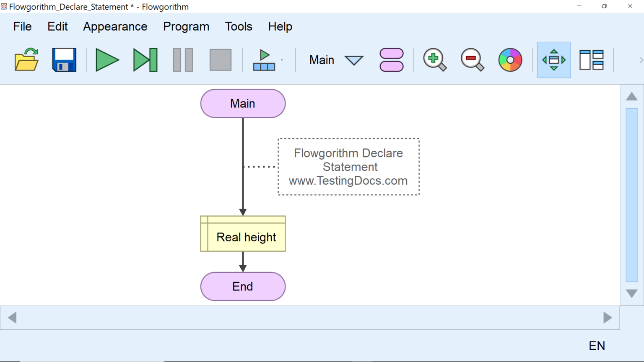Viewport: 644px width, 362px height.
Task: Open the Program menu
Action: point(186,26)
